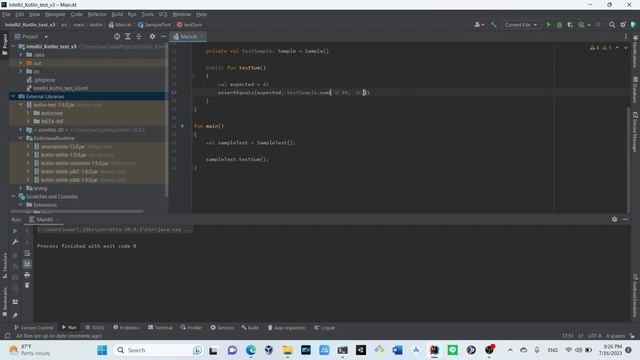The height and width of the screenshot is (360, 640).
Task: Start debugging with the bug icon
Action: 560,25
